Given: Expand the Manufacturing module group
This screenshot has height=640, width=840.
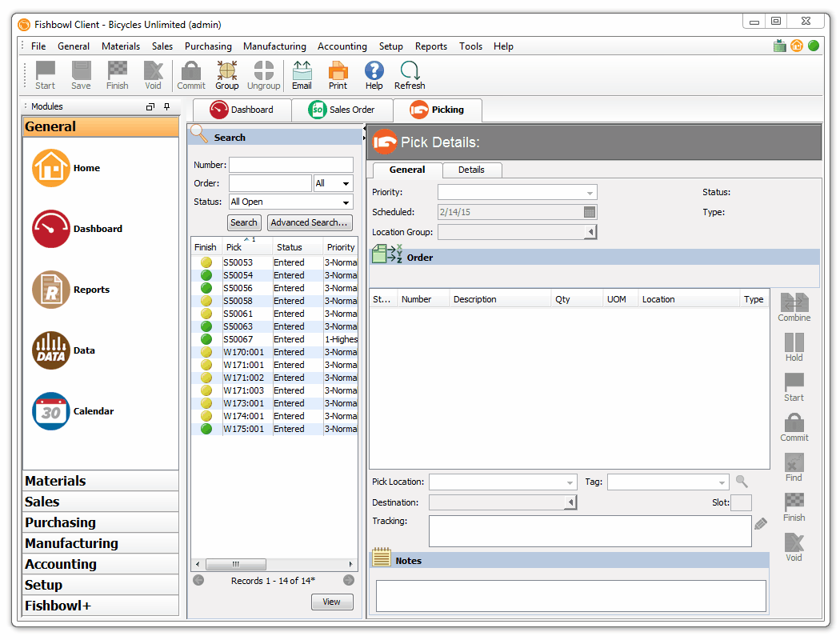Looking at the screenshot, I should click(x=101, y=543).
